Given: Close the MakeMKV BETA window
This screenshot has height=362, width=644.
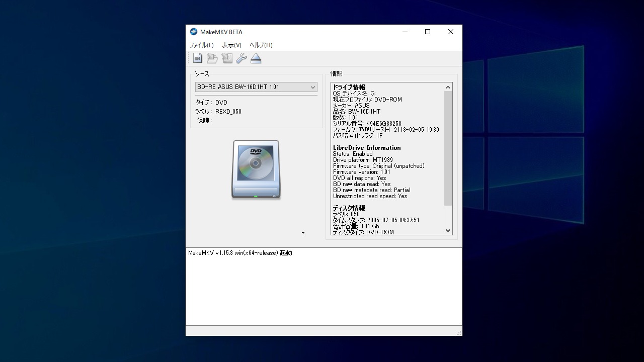Looking at the screenshot, I should pyautogui.click(x=451, y=32).
